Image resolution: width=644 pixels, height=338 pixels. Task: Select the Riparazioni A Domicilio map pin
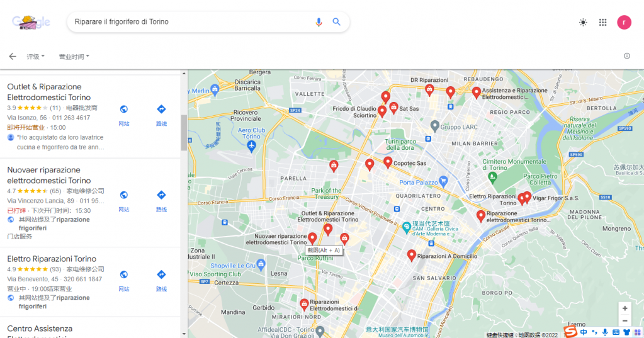tap(411, 255)
